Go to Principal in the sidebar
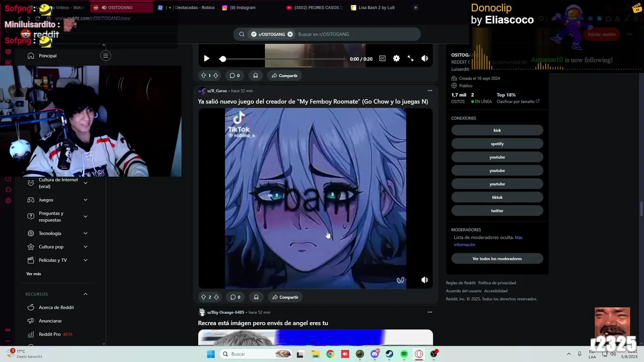The image size is (644, 362). 48,56
